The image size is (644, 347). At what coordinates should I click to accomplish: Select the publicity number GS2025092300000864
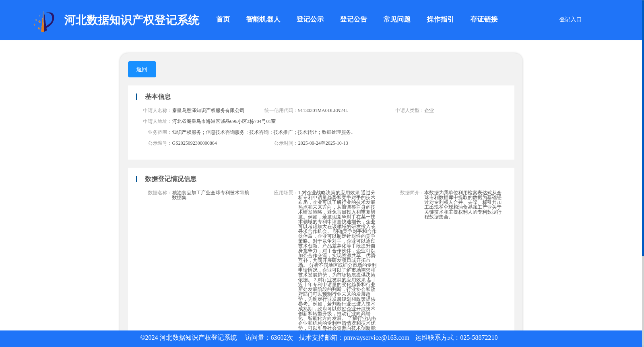pos(194,143)
